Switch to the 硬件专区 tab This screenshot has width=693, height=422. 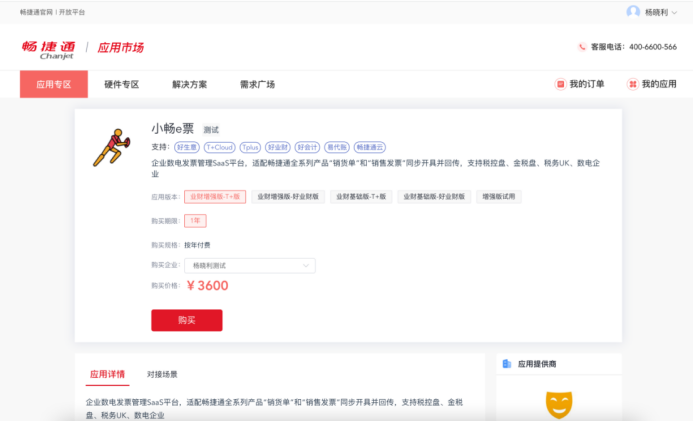[122, 84]
